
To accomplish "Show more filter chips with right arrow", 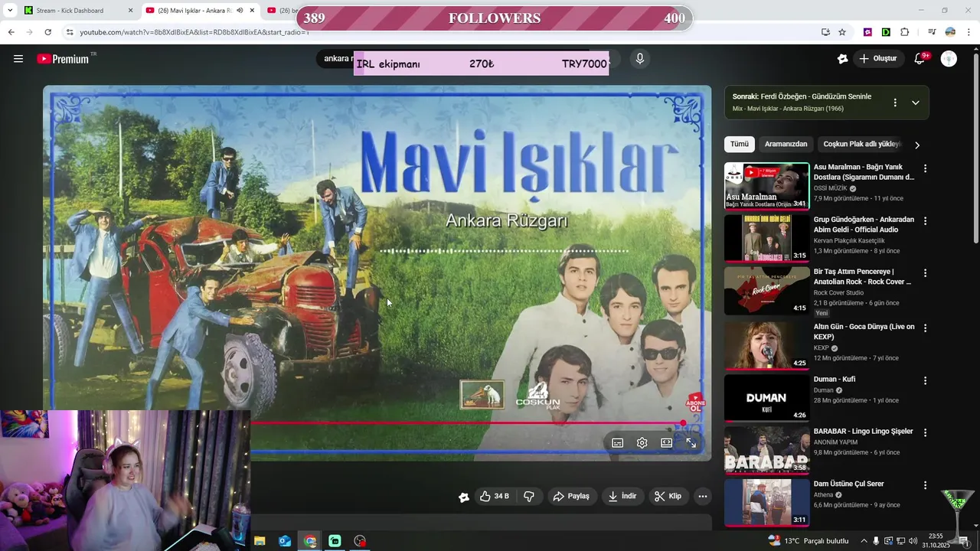I will pos(917,145).
